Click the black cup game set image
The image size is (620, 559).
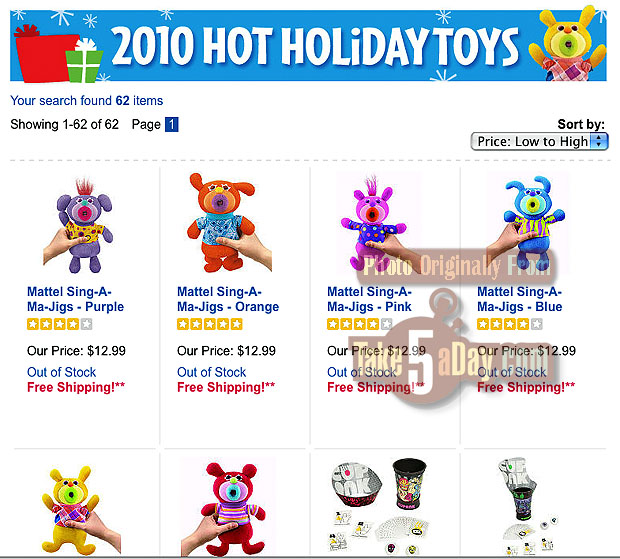380,505
